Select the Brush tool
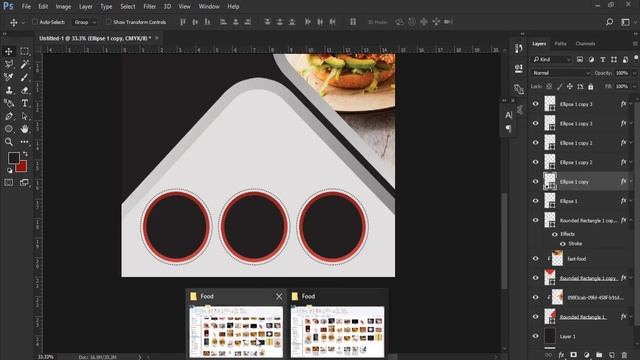The image size is (640, 360). [24, 77]
